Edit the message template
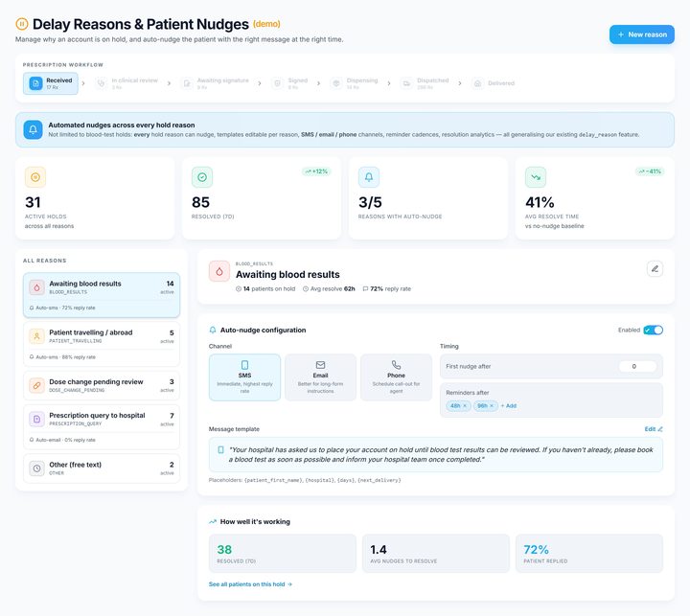The height and width of the screenshot is (616, 690). [x=654, y=429]
